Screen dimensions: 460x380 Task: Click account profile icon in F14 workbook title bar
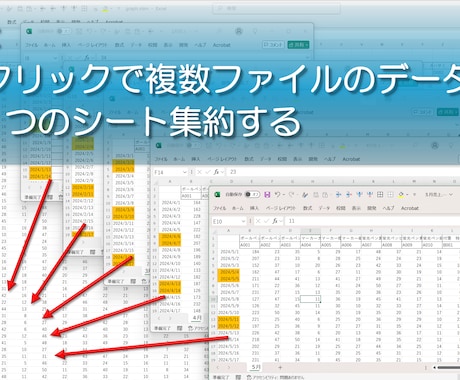[x=435, y=146]
